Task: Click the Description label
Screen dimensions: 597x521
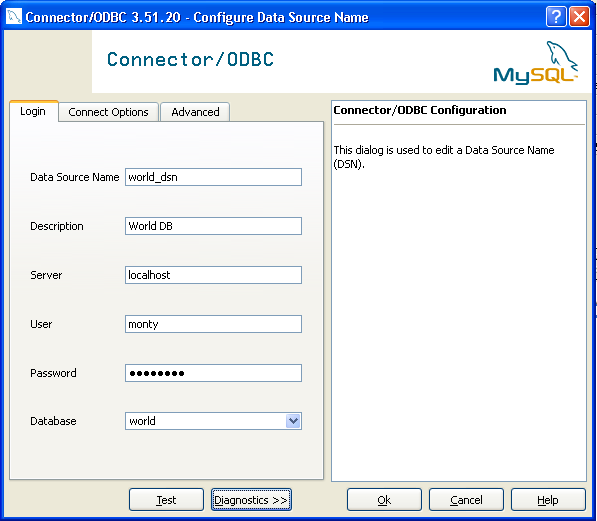Action: 57,226
